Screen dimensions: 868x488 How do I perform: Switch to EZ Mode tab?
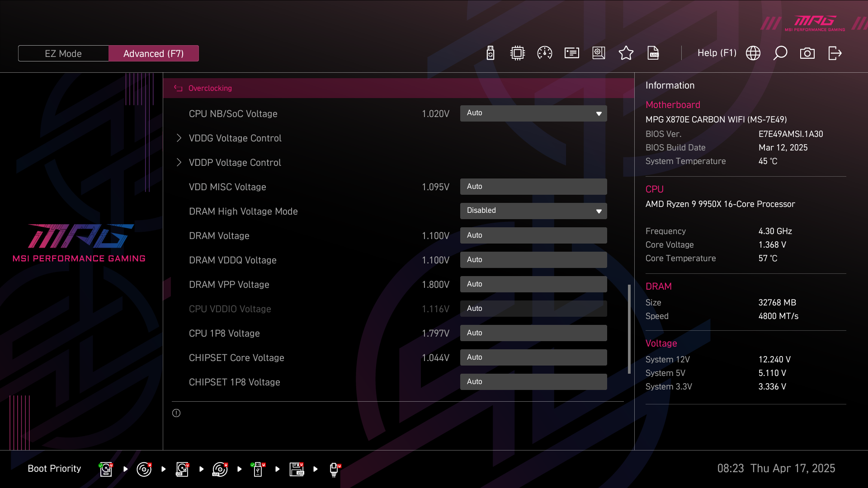63,53
